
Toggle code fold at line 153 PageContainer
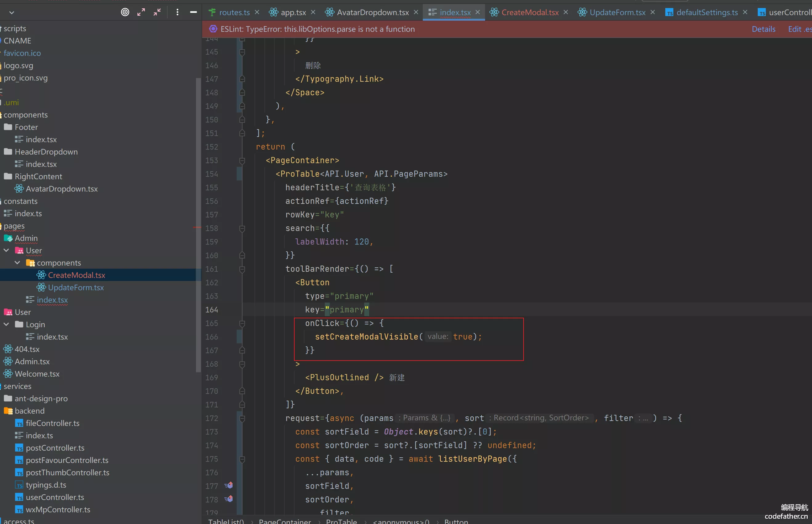point(242,160)
